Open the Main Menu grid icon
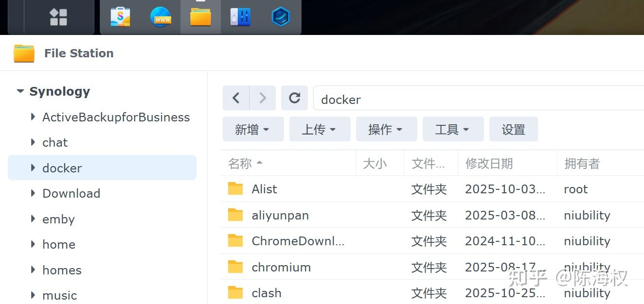 pyautogui.click(x=58, y=17)
